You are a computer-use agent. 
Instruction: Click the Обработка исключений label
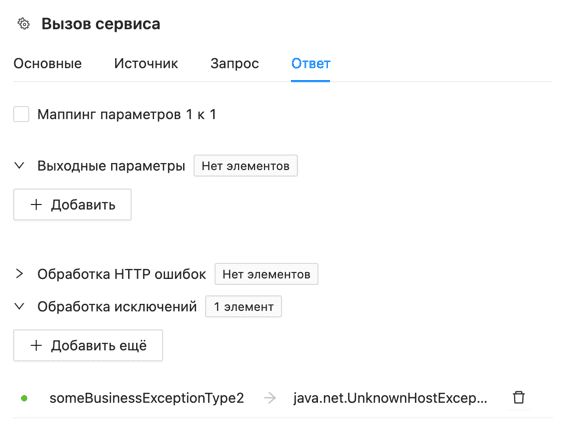click(117, 307)
